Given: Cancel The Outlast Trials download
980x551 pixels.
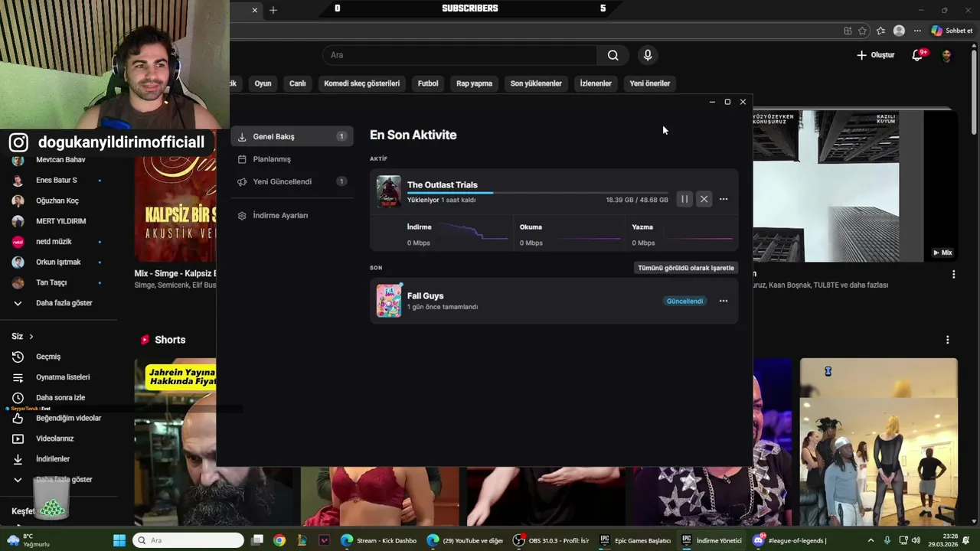Looking at the screenshot, I should click(704, 199).
